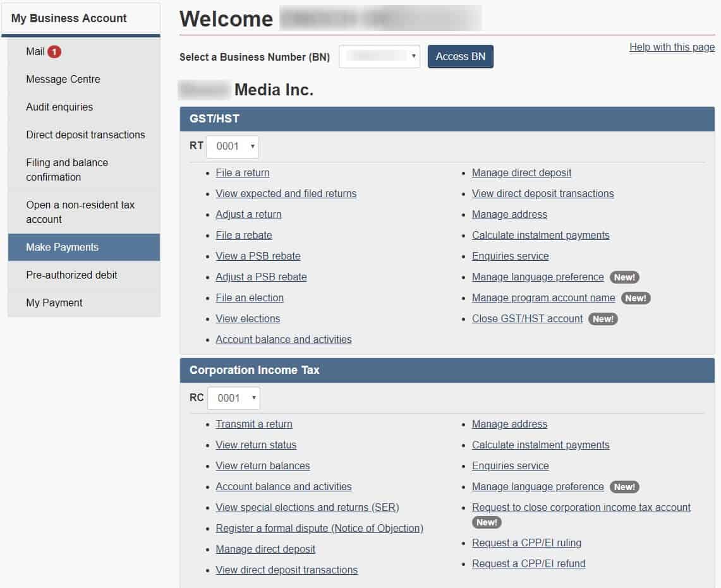Click Close GST/HST account link
The image size is (721, 588).
[527, 319]
